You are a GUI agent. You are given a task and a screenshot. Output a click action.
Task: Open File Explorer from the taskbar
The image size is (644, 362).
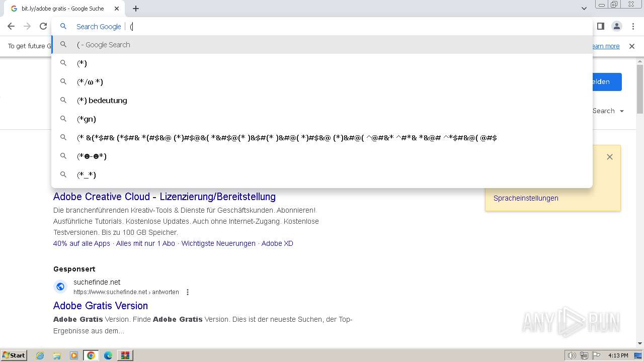click(57, 355)
